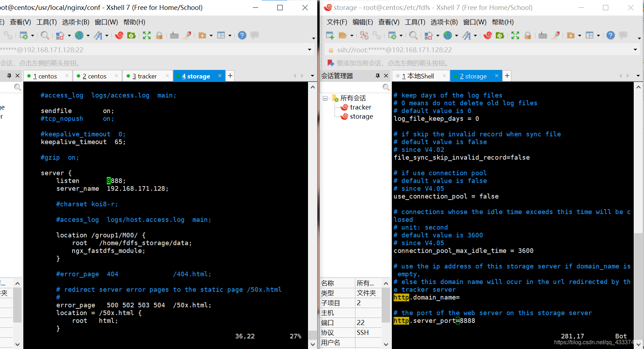Open the 文件(F) menu in the storage window
Image resolution: width=644 pixels, height=349 pixels.
(337, 22)
